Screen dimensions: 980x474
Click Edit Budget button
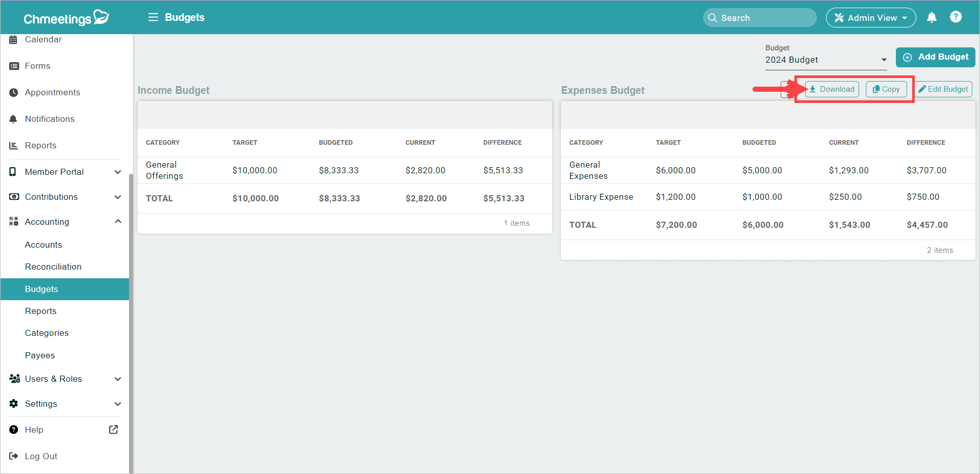point(943,89)
